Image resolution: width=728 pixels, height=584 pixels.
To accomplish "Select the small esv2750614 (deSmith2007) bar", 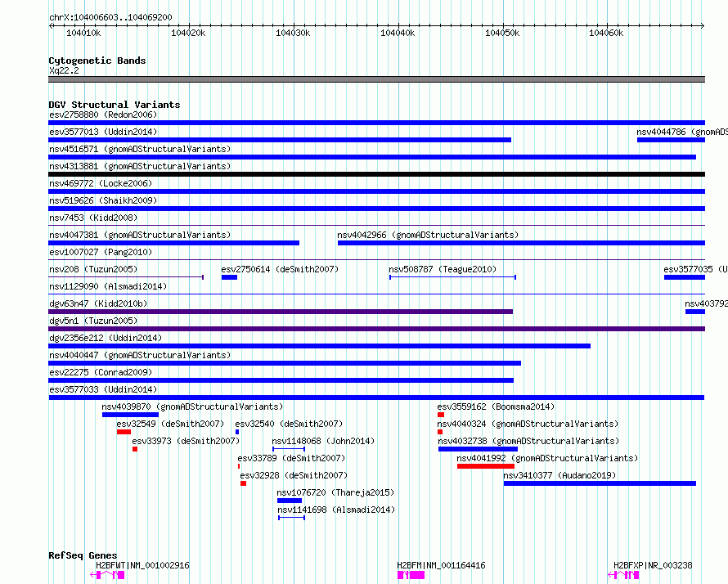I will click(229, 277).
